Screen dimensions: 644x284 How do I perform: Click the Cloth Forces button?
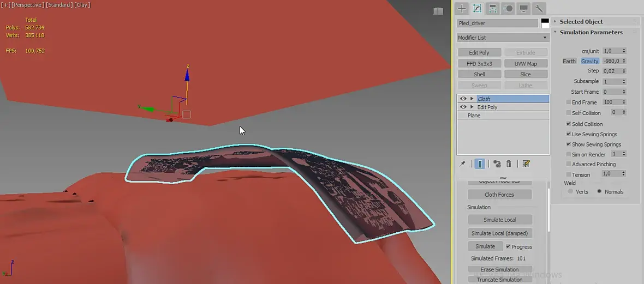point(499,195)
